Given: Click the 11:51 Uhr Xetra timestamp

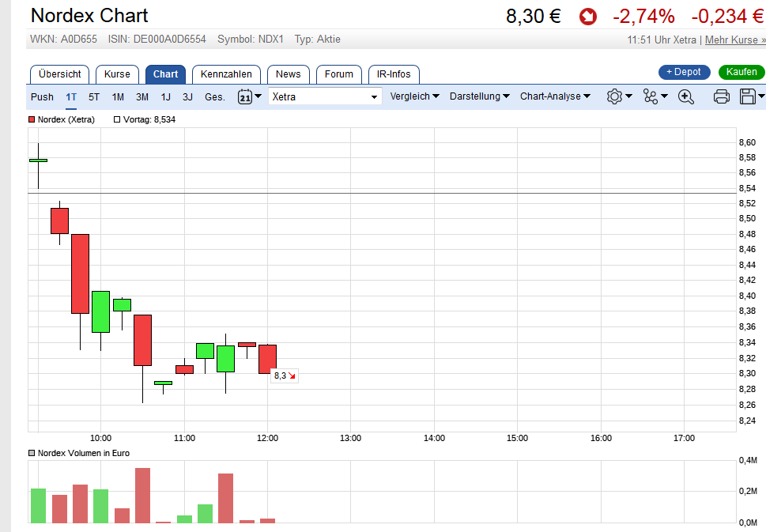Looking at the screenshot, I should (x=662, y=40).
